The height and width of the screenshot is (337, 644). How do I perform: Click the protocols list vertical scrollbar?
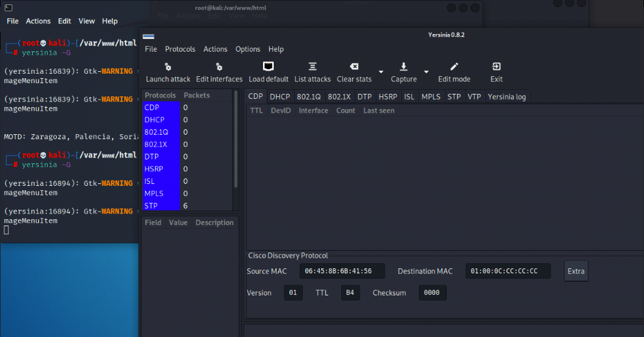[x=236, y=139]
